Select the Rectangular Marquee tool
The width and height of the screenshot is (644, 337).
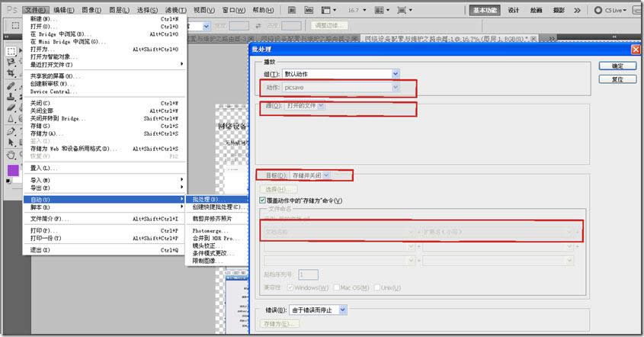[x=11, y=51]
